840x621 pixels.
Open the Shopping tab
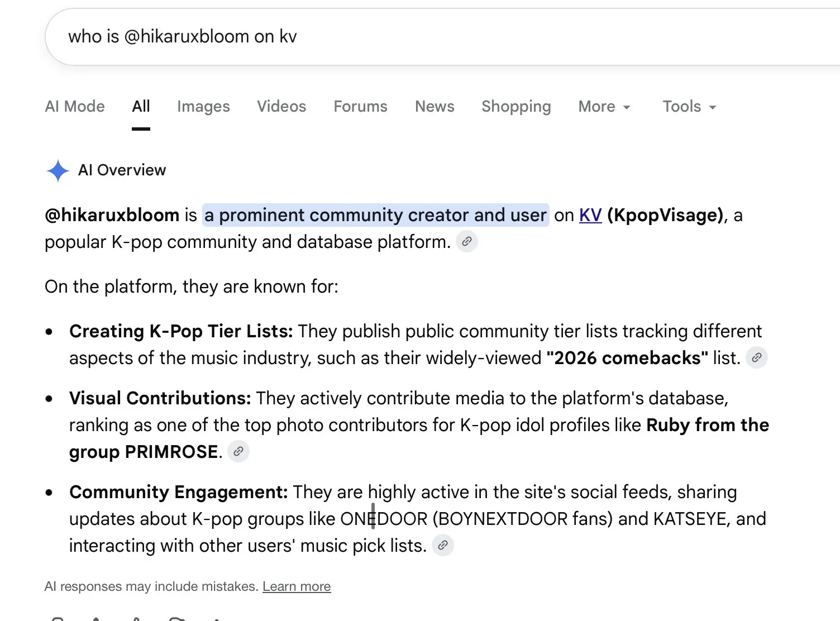pyautogui.click(x=516, y=106)
